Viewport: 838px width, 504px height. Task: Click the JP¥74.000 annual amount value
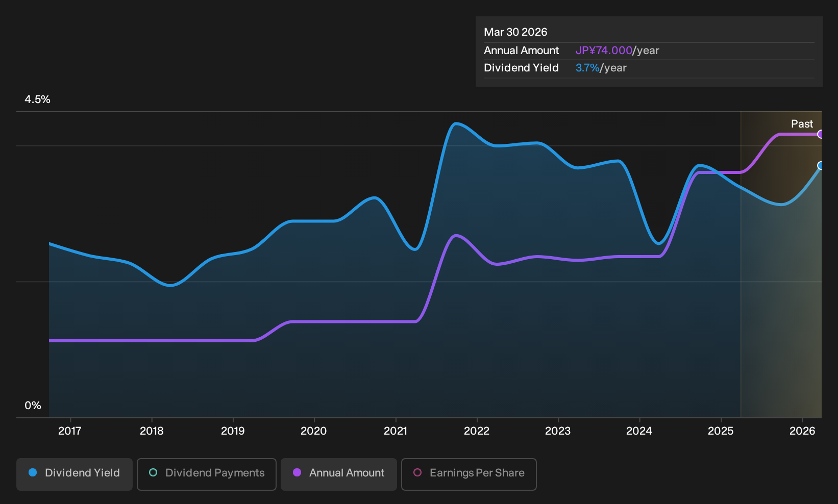point(604,51)
